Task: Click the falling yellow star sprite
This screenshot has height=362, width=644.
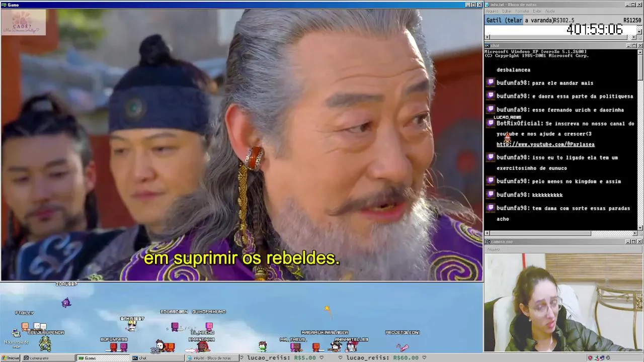Action: coord(327,309)
